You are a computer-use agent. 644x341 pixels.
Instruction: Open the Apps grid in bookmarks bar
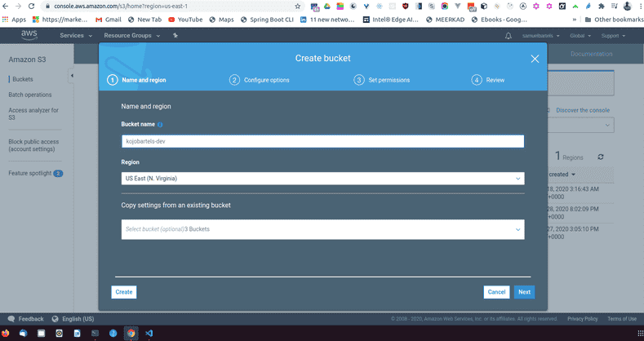coord(15,20)
